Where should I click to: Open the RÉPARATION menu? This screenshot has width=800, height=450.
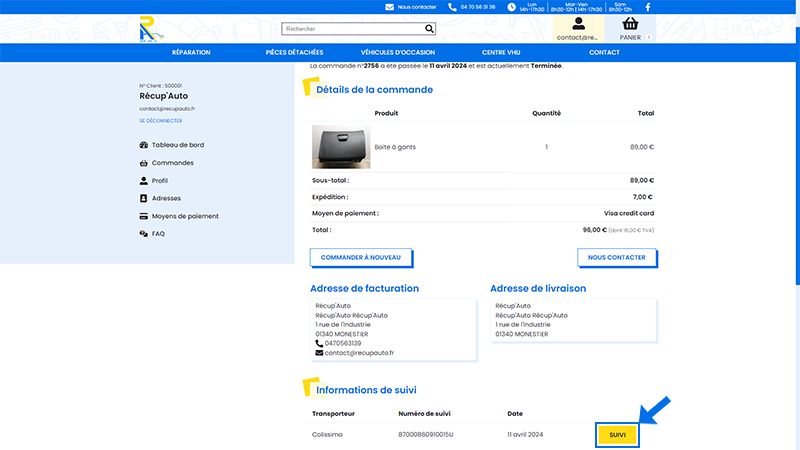coord(191,53)
